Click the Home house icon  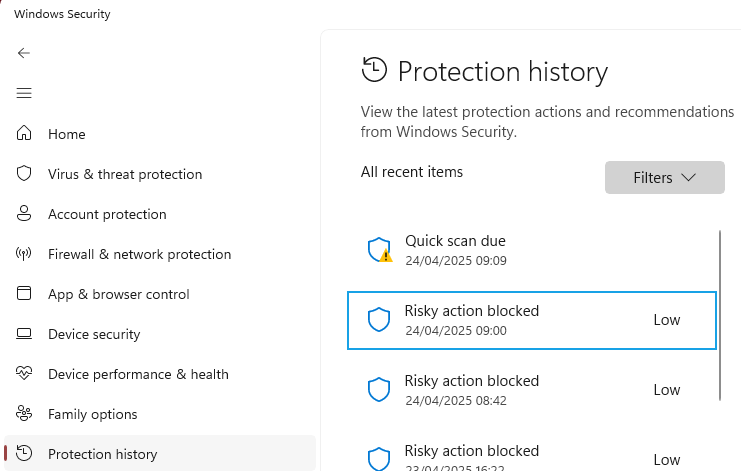[24, 133]
